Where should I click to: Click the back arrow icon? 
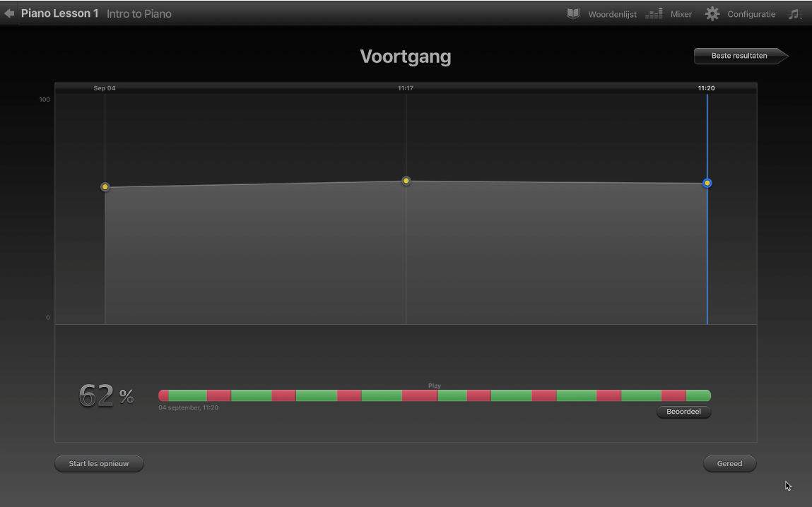tap(8, 13)
